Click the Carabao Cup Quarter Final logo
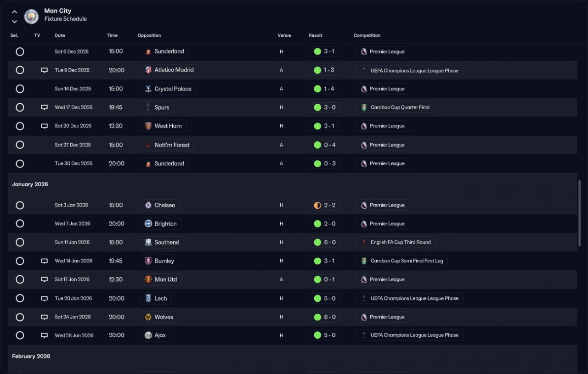The height and width of the screenshot is (374, 588). click(364, 107)
